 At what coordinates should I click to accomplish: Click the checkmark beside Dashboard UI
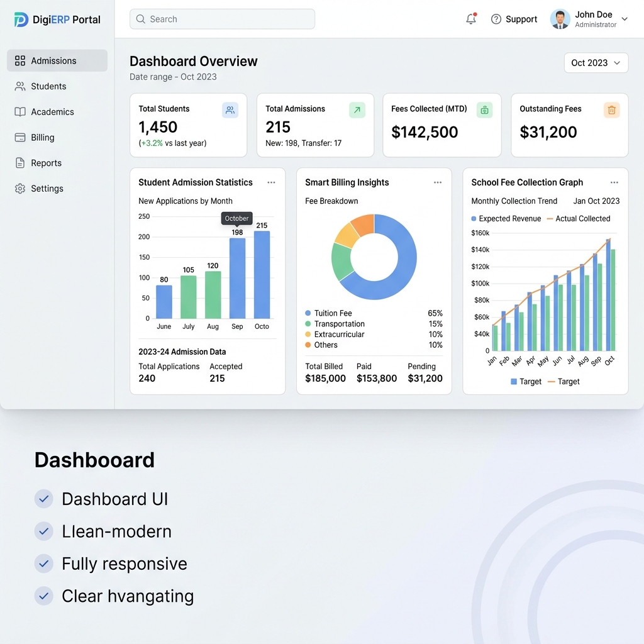point(44,499)
